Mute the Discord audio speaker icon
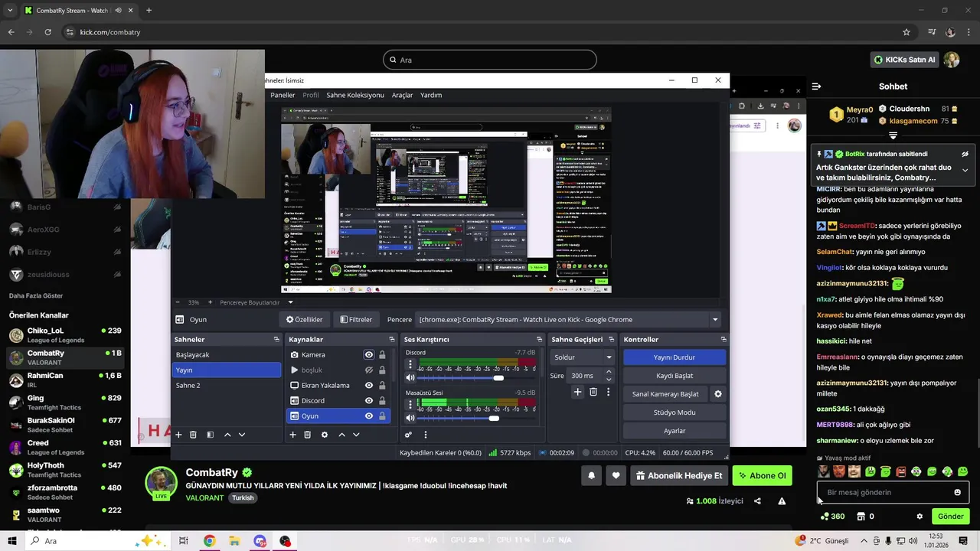 click(x=410, y=378)
